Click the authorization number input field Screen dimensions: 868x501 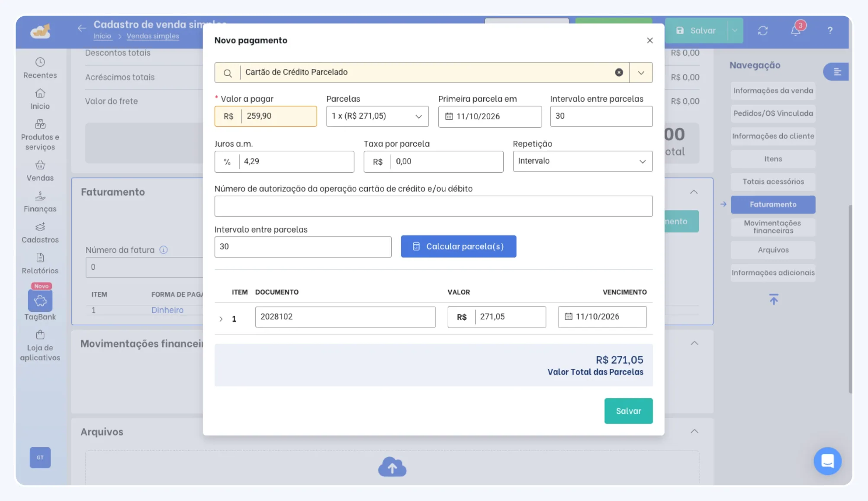(433, 206)
